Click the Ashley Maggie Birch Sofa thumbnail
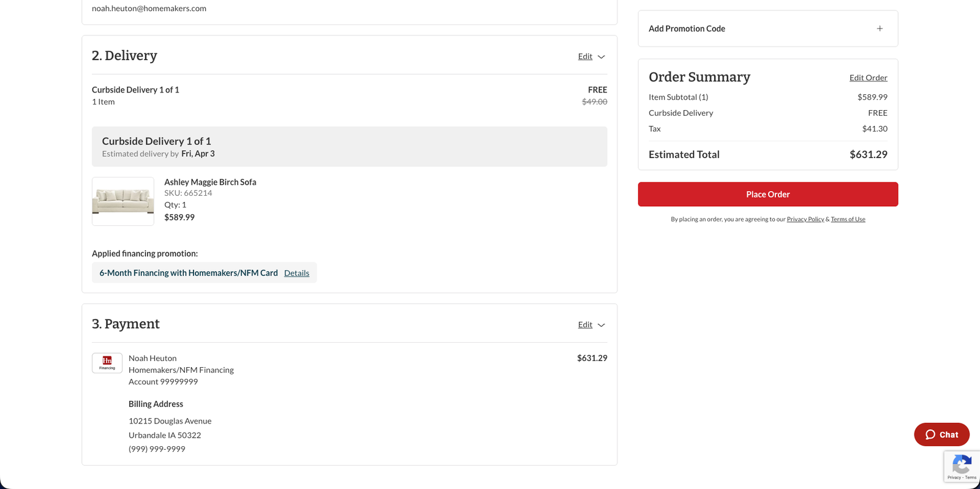Image resolution: width=980 pixels, height=489 pixels. point(123,201)
